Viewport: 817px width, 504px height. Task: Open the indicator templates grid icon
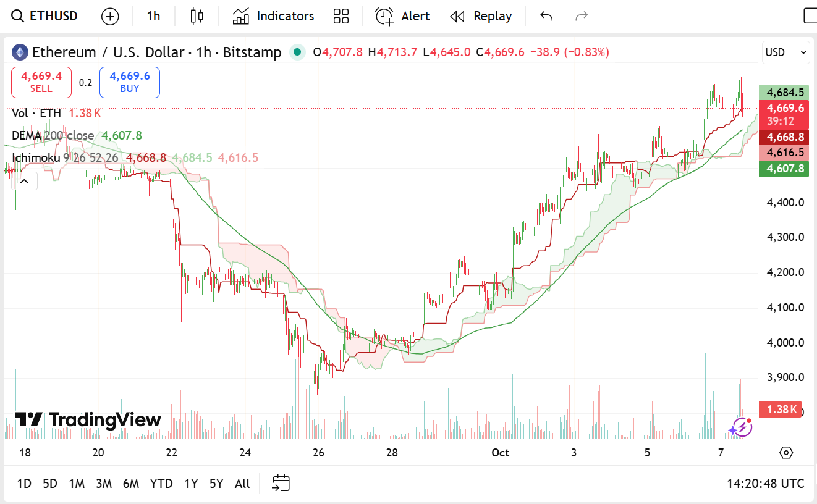[341, 16]
